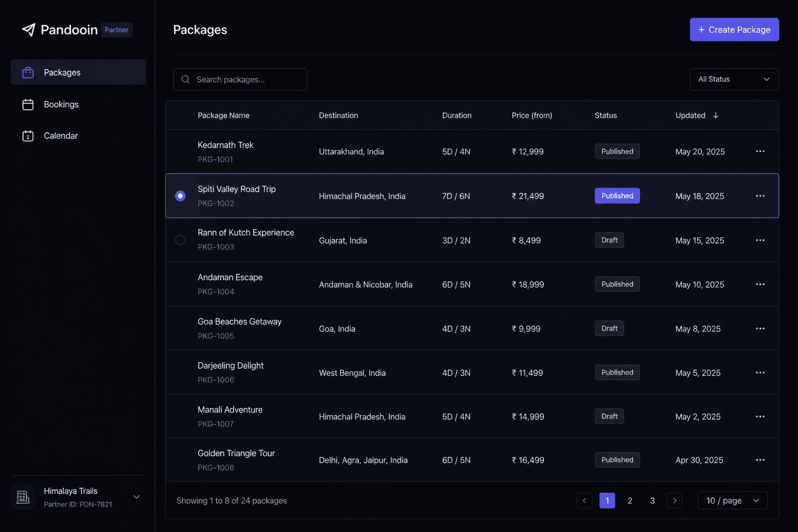Click Published badge for Darjeeling Delight

click(x=617, y=373)
